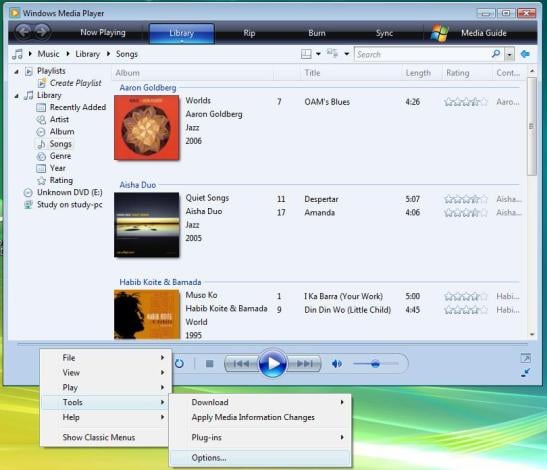
Task: Click the Muso Ko album cover
Action: 147,314
